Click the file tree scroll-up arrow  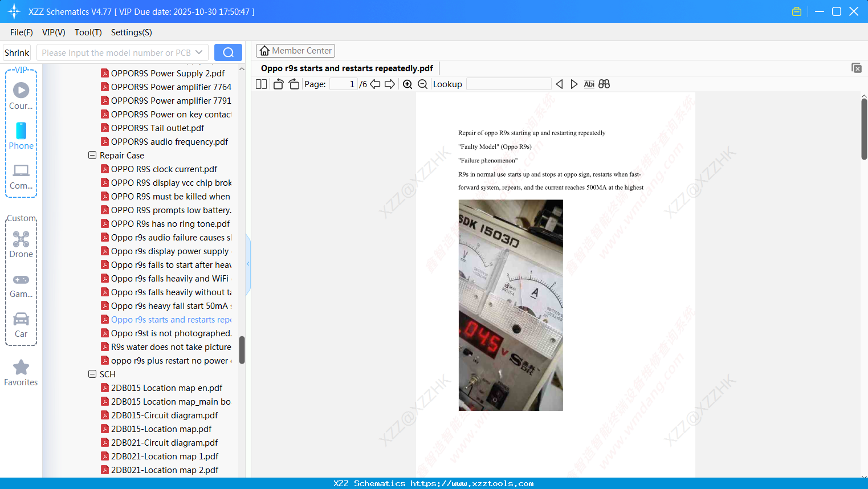click(242, 69)
